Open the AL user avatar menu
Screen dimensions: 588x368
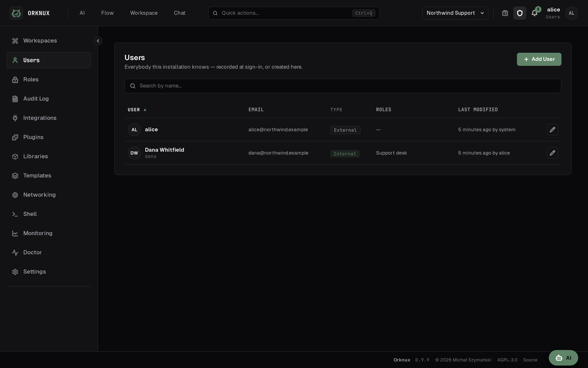point(571,13)
